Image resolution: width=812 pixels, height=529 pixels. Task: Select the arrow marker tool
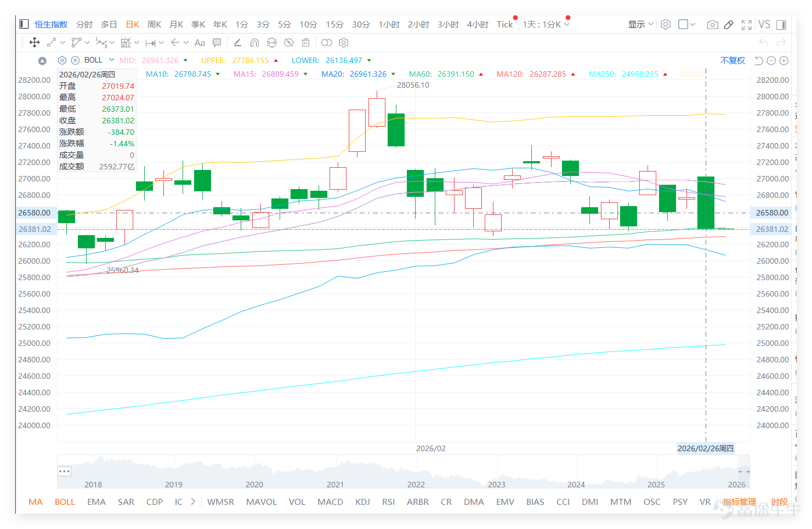pos(175,42)
